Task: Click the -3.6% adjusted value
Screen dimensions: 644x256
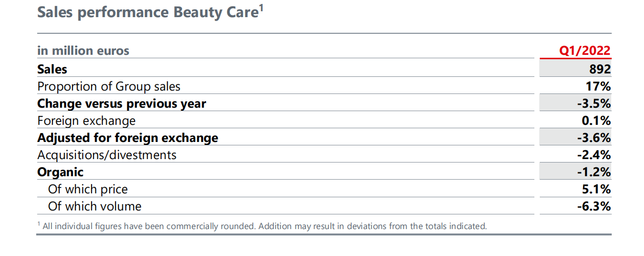Action: coord(594,138)
